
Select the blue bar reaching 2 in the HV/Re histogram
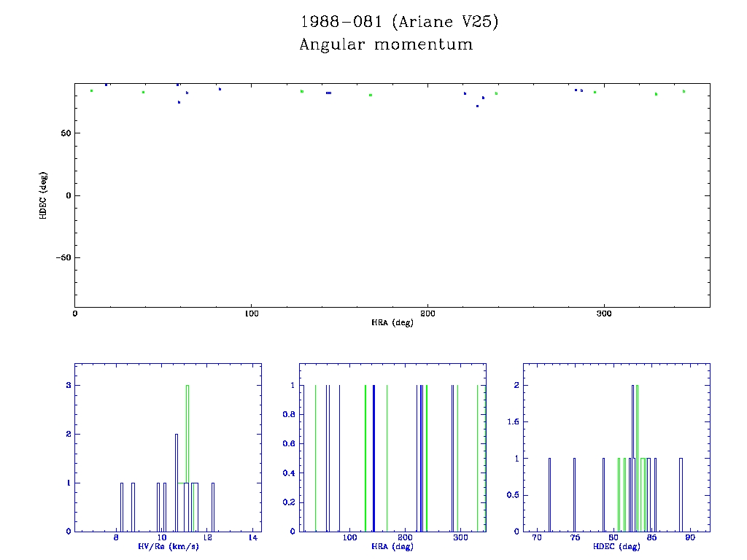[x=177, y=481]
